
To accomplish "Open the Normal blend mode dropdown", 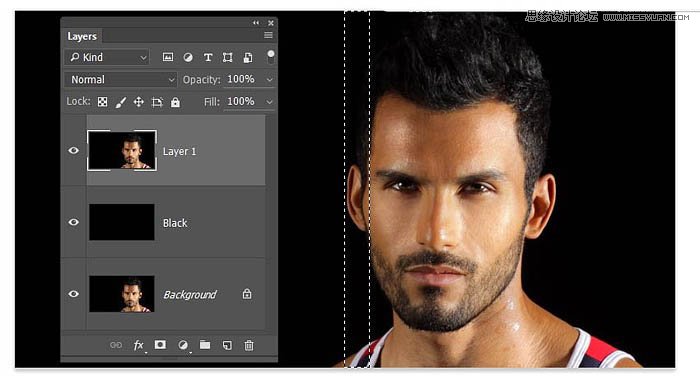I will coord(121,79).
